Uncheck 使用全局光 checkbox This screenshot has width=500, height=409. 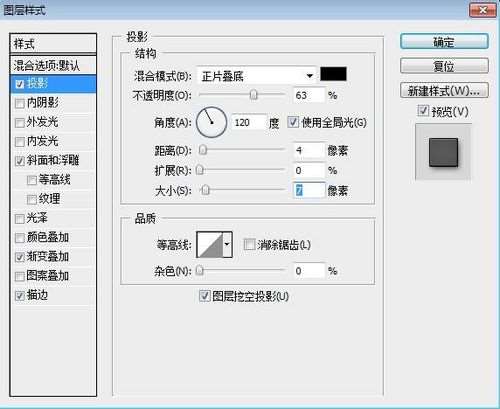pos(293,122)
